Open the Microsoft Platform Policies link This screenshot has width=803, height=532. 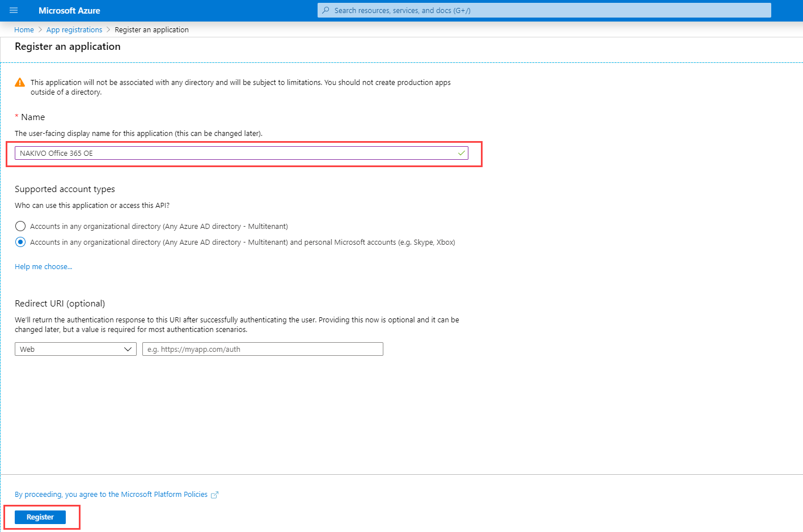tap(111, 495)
